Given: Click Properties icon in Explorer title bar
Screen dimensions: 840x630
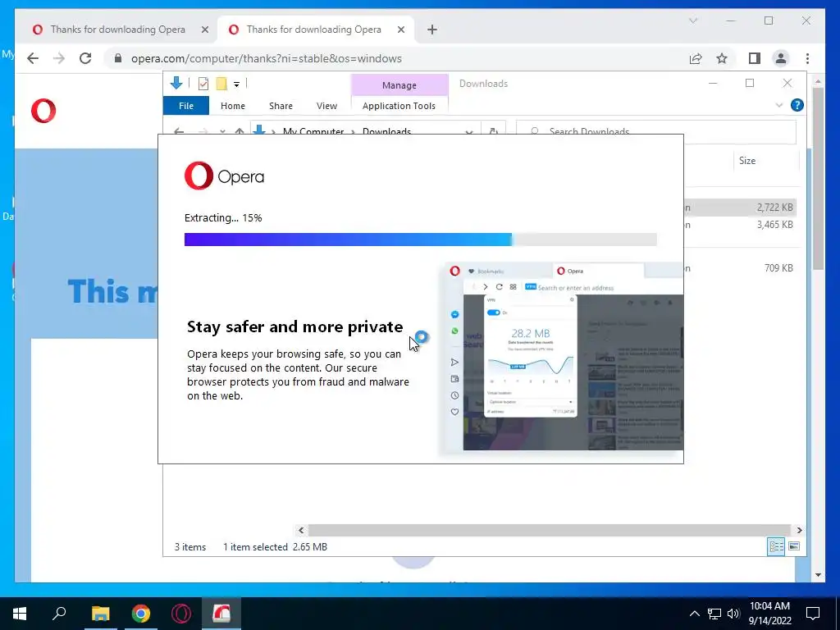Looking at the screenshot, I should [203, 84].
